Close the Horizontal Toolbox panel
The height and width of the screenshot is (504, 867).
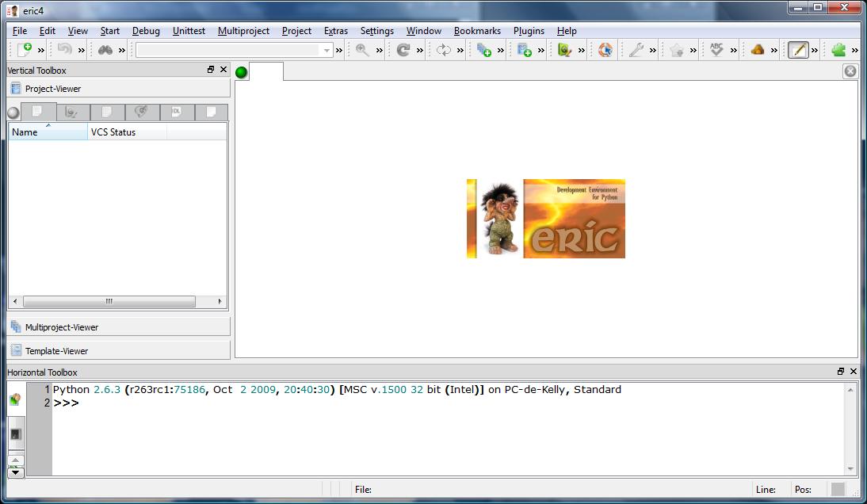click(x=854, y=372)
